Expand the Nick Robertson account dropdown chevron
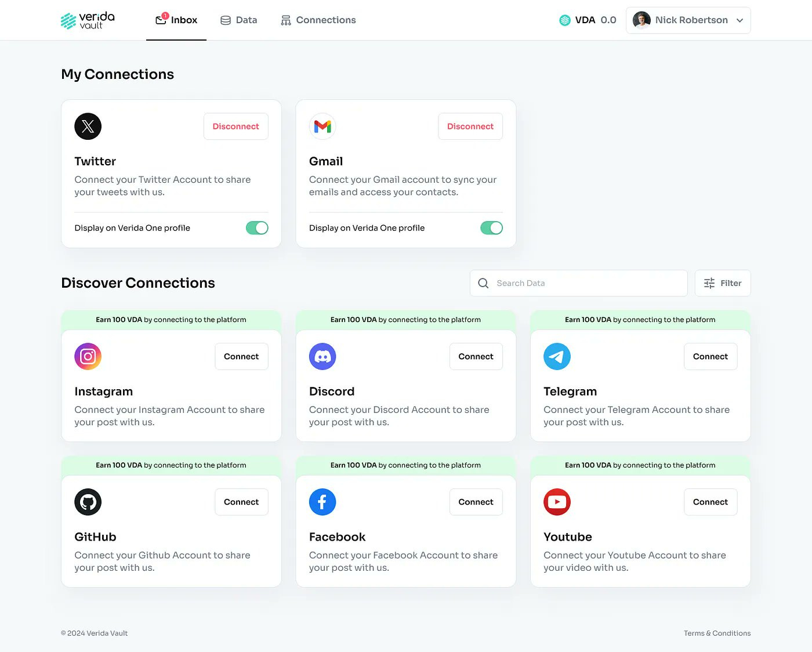The height and width of the screenshot is (652, 812). (739, 20)
